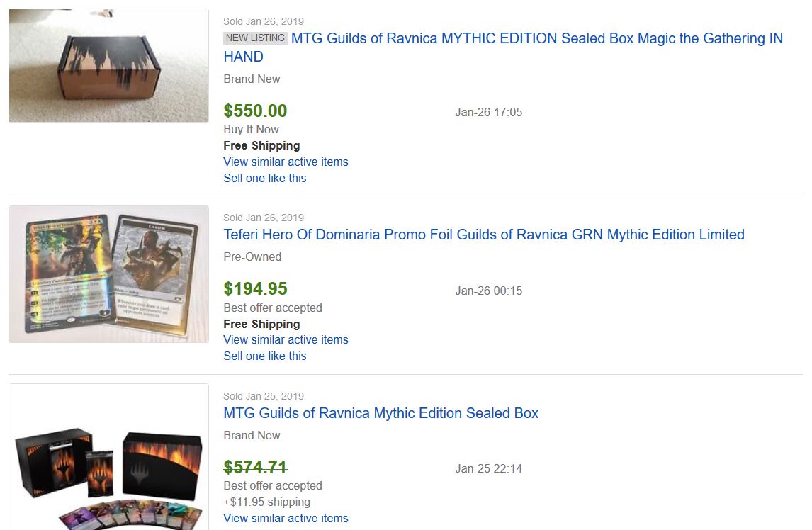Click View similar active items under Teferi listing
812x530 pixels.
286,339
